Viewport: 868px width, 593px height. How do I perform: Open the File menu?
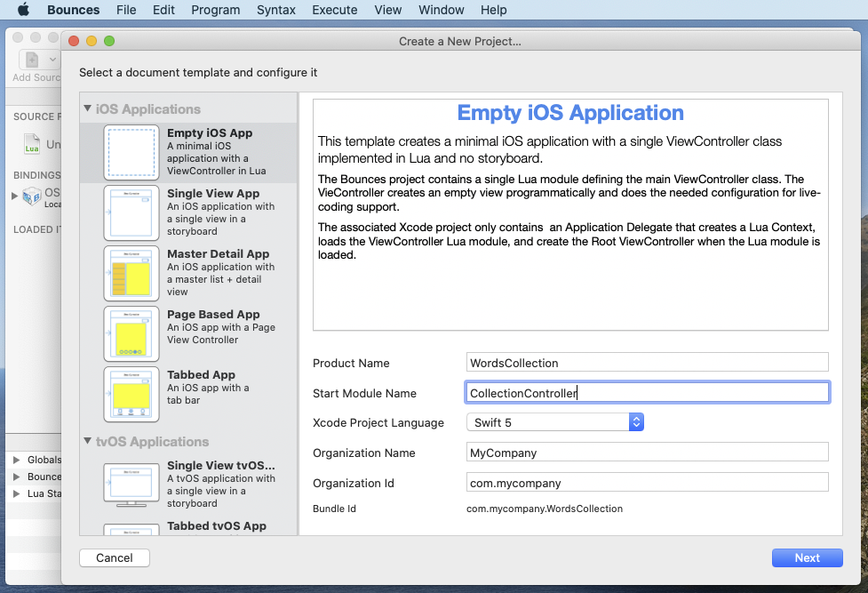[126, 10]
